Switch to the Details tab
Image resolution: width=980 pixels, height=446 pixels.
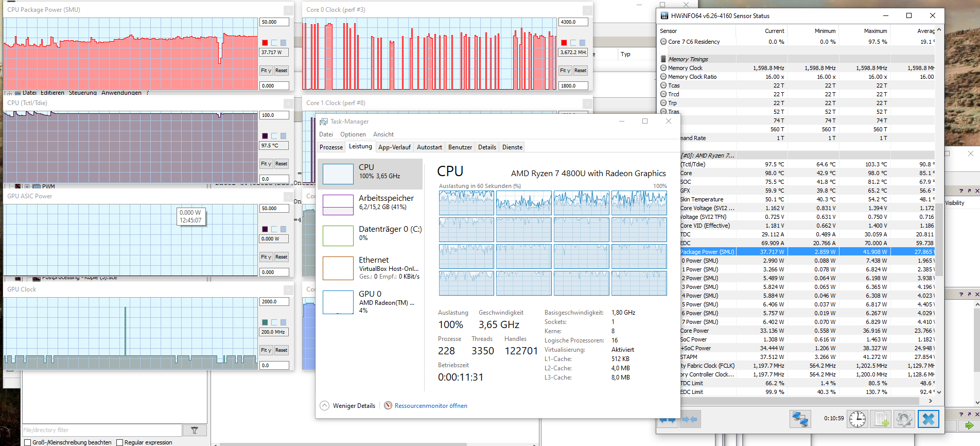click(487, 147)
